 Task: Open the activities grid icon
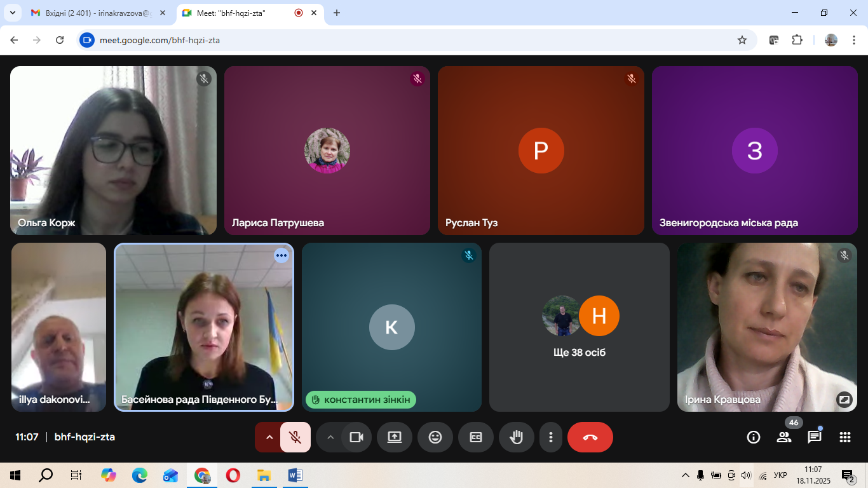pyautogui.click(x=845, y=437)
